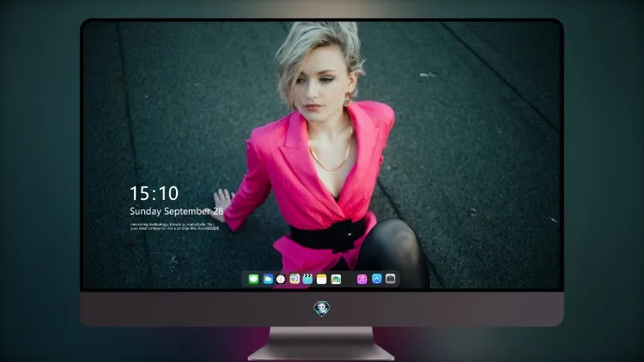This screenshot has width=644, height=362.
Task: Open the Photos gallery icon in the dock
Action: click(336, 279)
